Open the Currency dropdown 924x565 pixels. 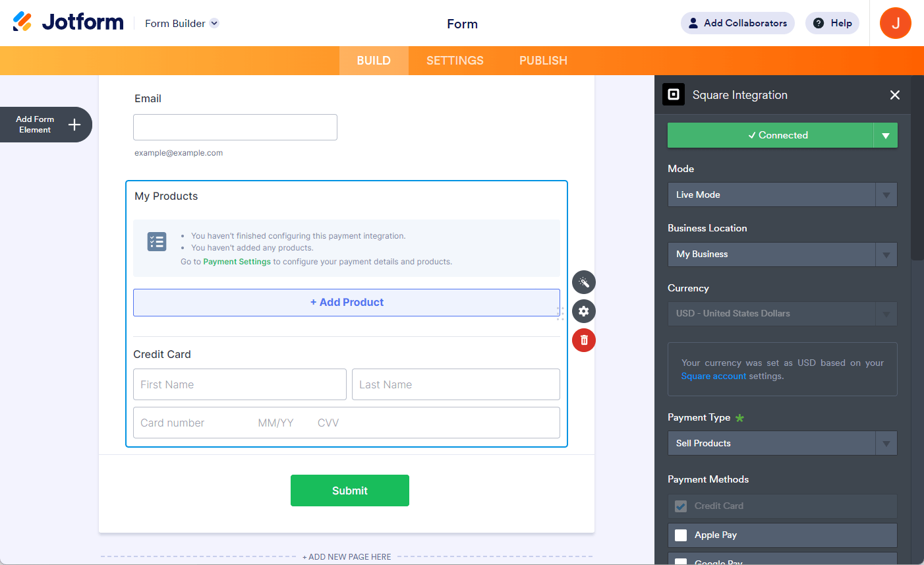782,314
